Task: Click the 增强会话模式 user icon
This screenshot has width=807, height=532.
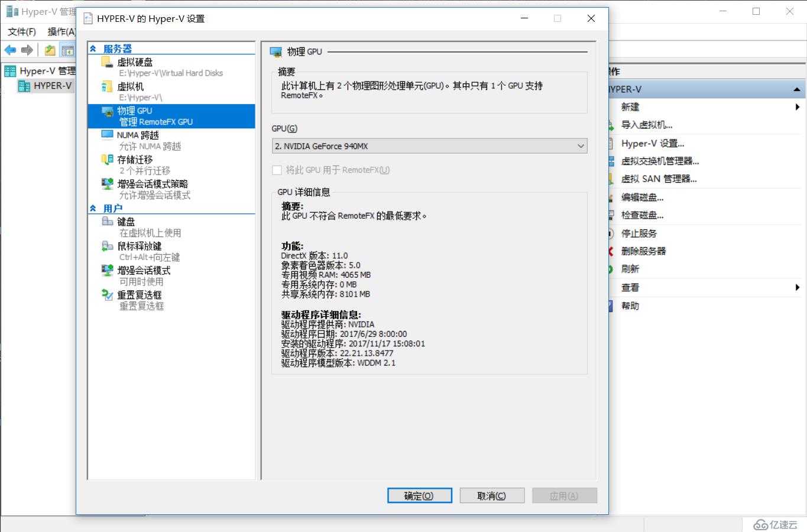Action: [107, 270]
